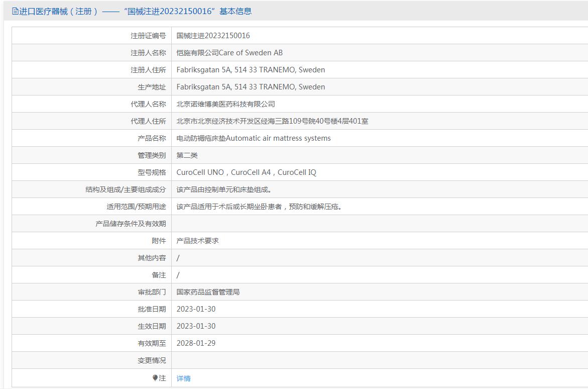The height and width of the screenshot is (389, 588).
Task: Click the 附件 label
Action: point(159,241)
